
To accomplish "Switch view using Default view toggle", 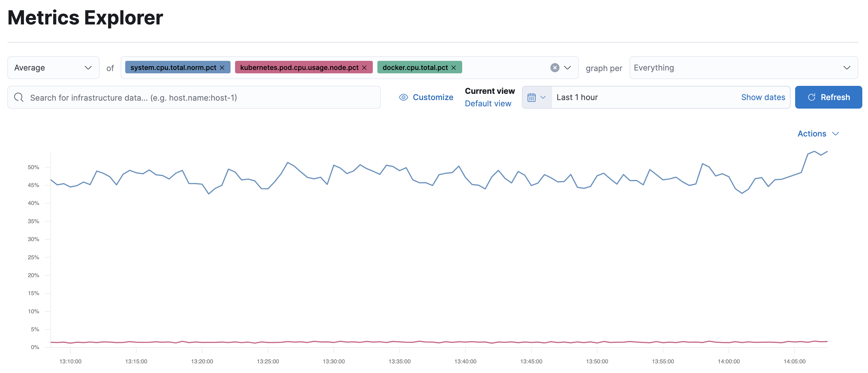I will tap(488, 103).
